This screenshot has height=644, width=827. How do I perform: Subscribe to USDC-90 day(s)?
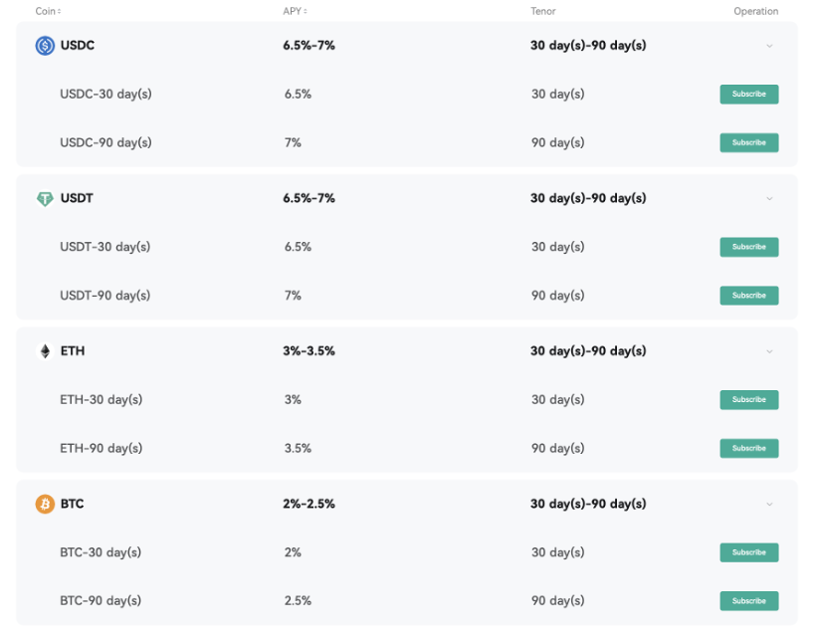coord(748,142)
